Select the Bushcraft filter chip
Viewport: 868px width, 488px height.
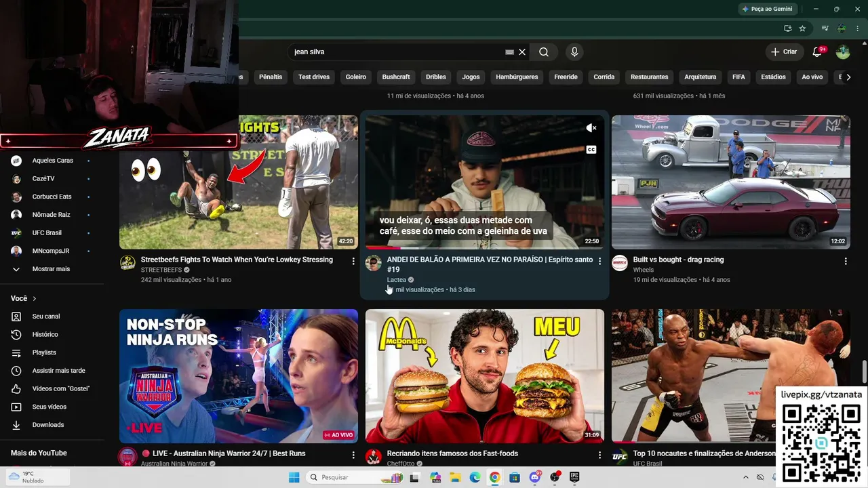pyautogui.click(x=396, y=77)
